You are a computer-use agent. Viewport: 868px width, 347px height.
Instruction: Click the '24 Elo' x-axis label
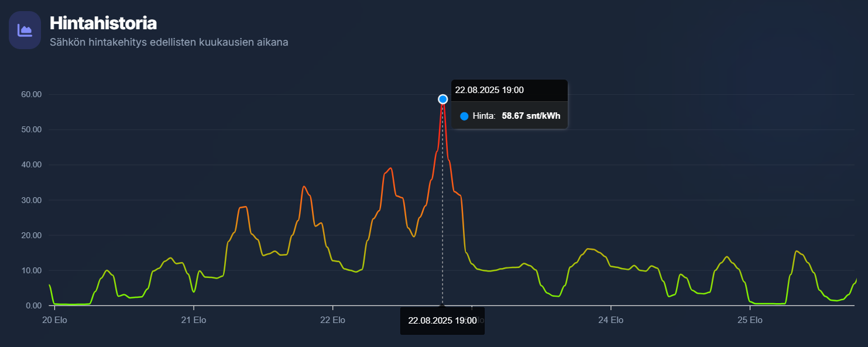611,320
